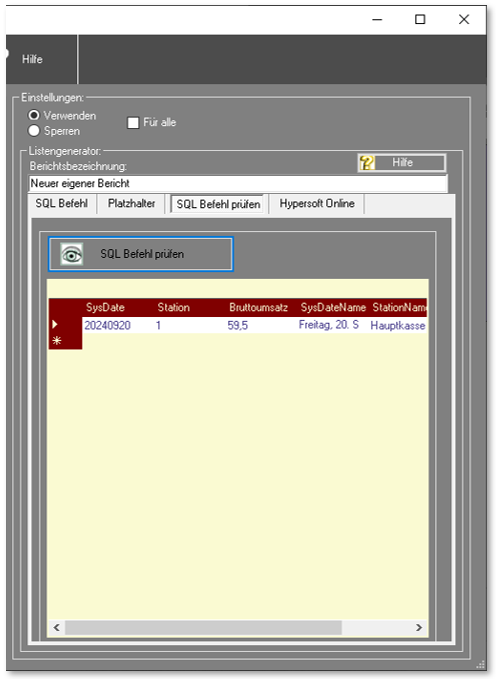
Task: Click the Bruttoumsatz column header
Action: 258,307
